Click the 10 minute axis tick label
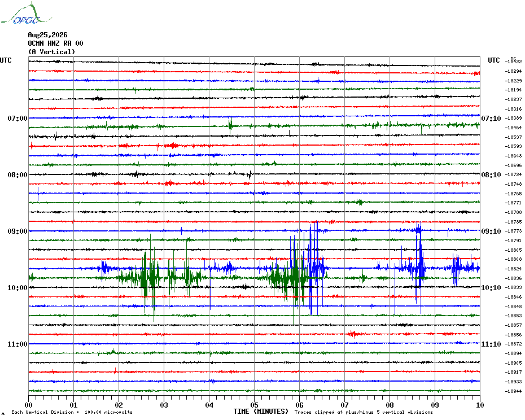Screen dimensions: 525x420 (x=480, y=405)
